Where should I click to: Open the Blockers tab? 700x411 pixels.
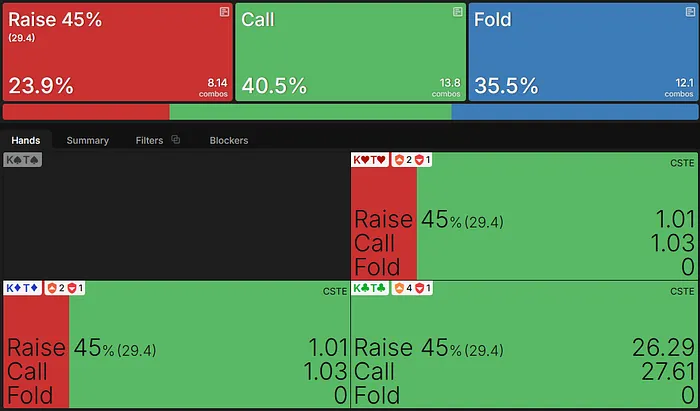[x=229, y=140]
